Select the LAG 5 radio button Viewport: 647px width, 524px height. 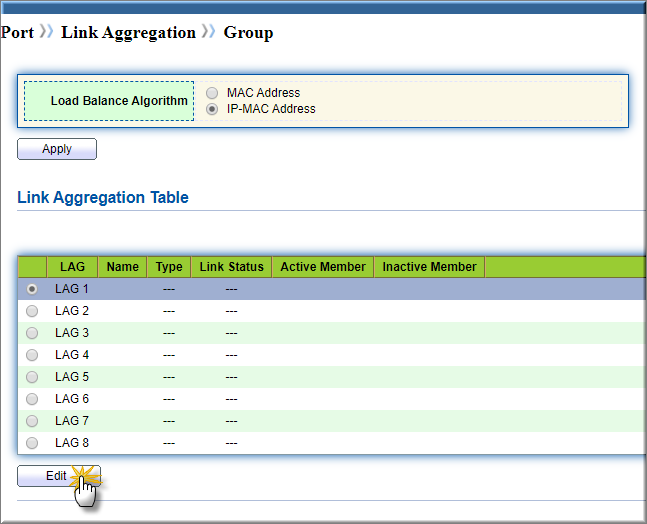click(32, 377)
